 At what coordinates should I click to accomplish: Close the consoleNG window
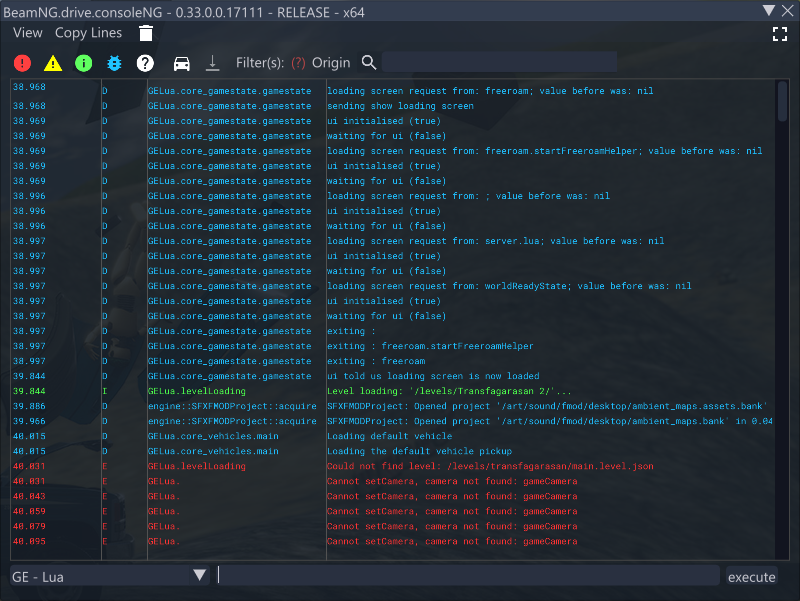click(788, 11)
